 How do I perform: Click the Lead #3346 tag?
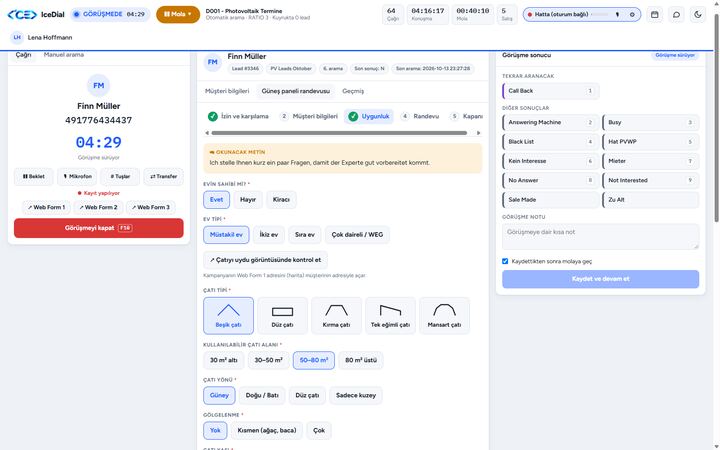[x=245, y=69]
